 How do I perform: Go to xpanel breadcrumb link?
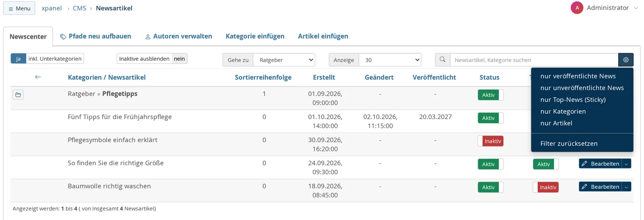[x=52, y=8]
